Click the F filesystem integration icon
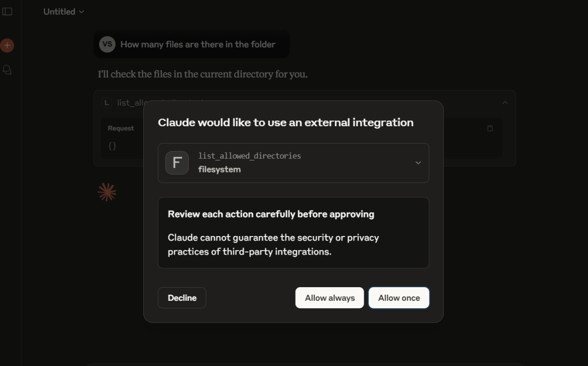 click(x=177, y=163)
